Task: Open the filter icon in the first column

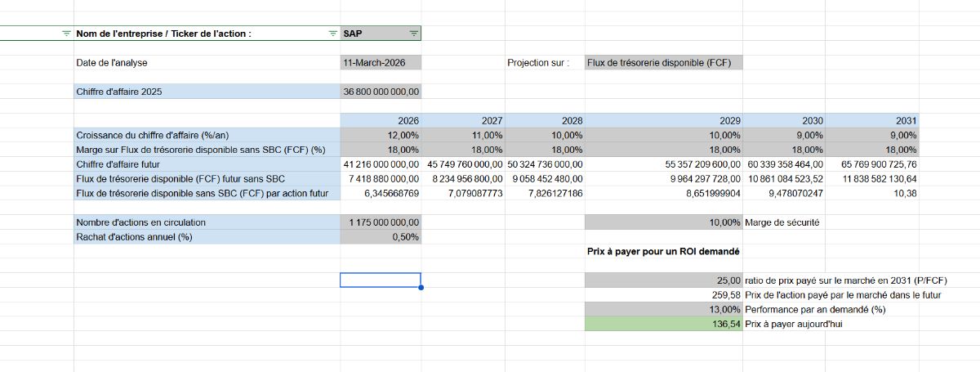Action: click(66, 34)
